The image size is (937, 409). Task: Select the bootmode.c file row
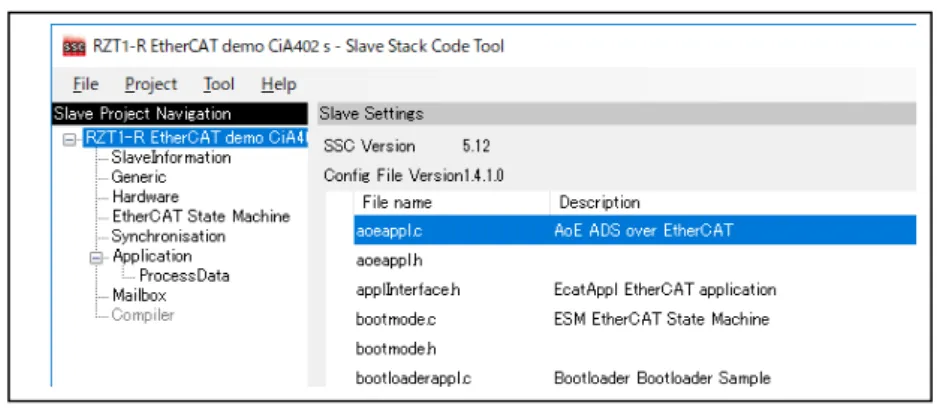pos(635,319)
